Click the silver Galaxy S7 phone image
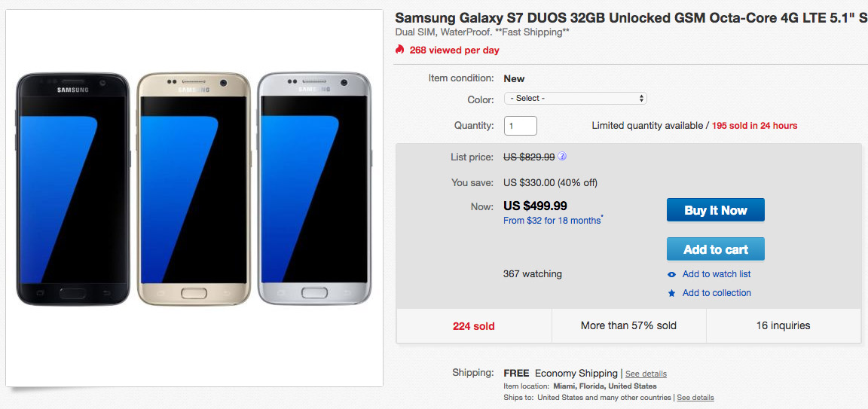 point(314,188)
